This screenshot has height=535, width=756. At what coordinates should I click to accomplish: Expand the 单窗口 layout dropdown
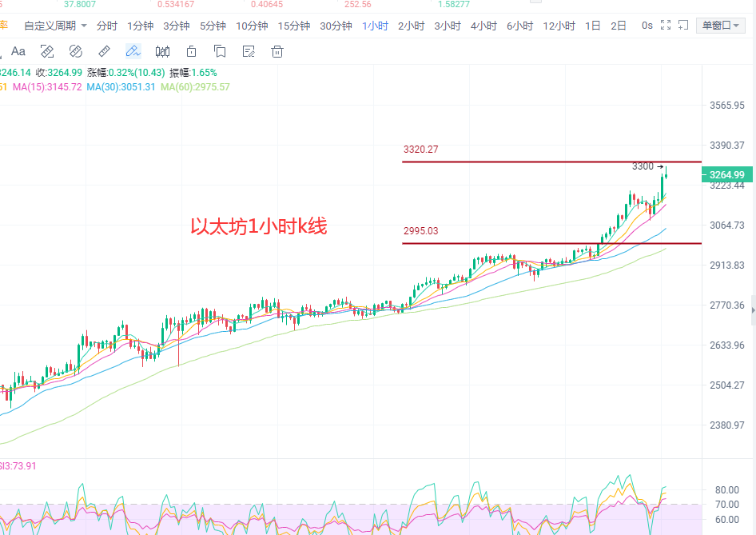[721, 26]
